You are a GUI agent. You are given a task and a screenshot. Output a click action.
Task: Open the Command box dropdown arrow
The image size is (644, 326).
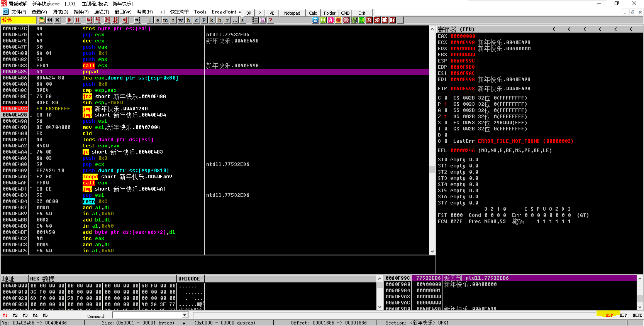coord(185,315)
